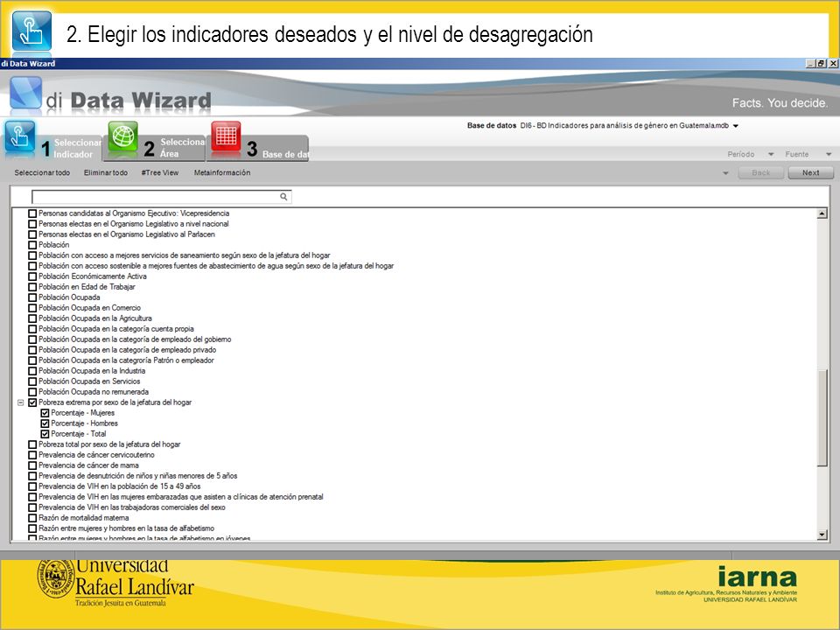
Task: Click Seleccionar todo in the toolbar
Action: tap(42, 172)
